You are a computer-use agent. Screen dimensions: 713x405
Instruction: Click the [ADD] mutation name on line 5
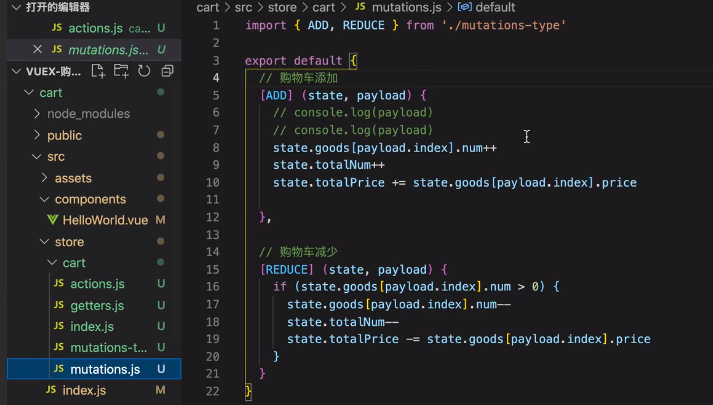(276, 95)
